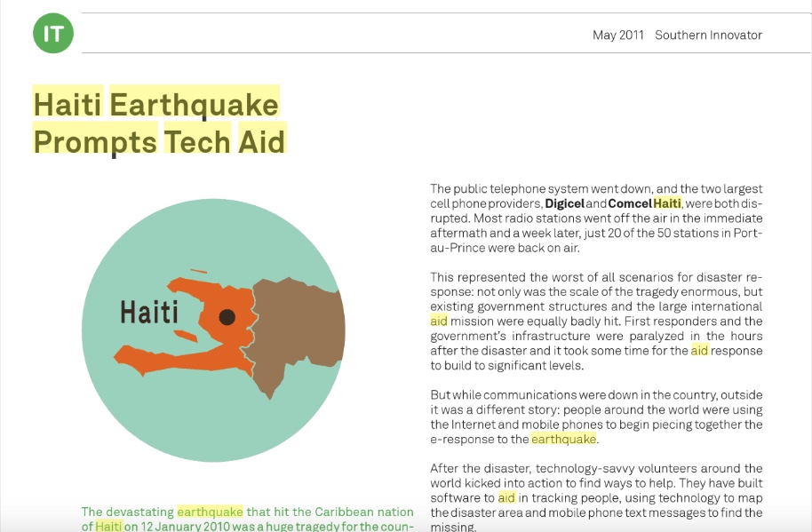The image size is (812, 532).
Task: Click highlighted "Tech" in the headline
Action: click(x=196, y=141)
